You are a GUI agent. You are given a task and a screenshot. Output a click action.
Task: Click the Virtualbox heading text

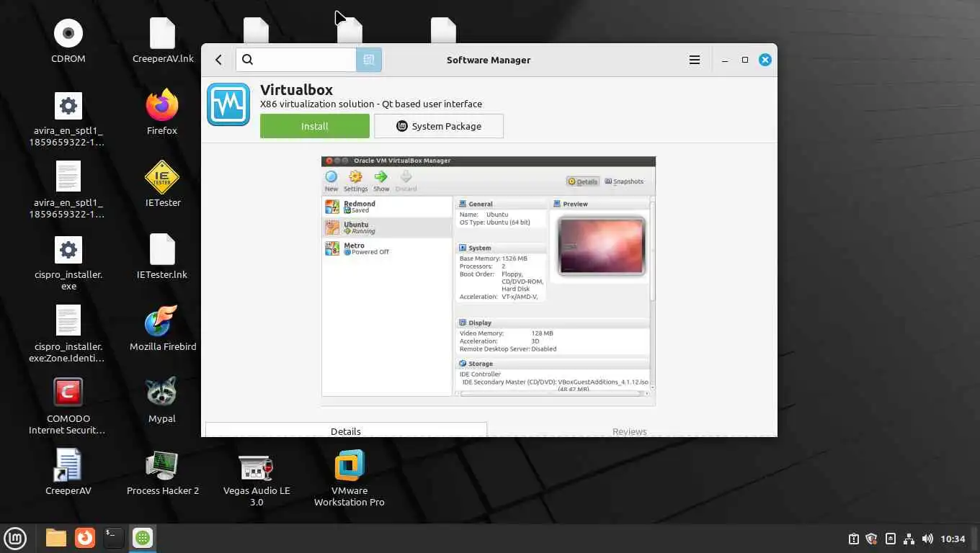296,90
